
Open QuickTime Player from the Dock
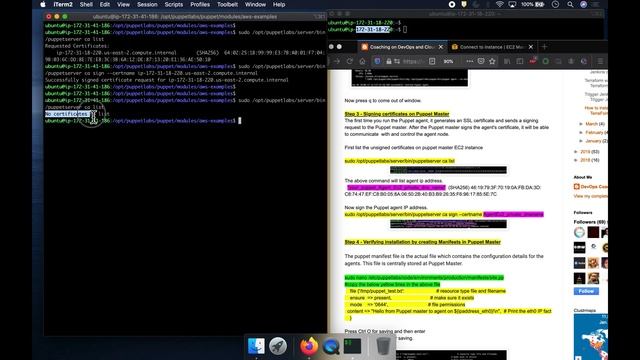331,346
